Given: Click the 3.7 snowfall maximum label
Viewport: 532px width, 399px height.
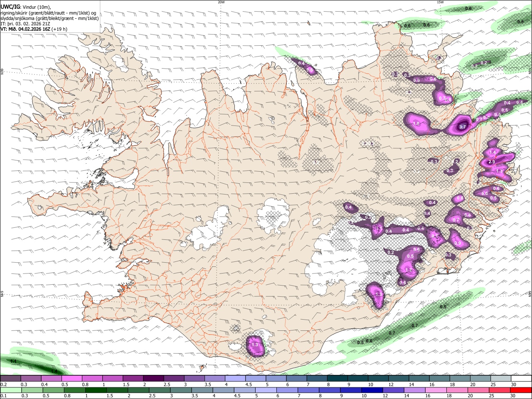Looking at the screenshot, I should coord(463,127).
